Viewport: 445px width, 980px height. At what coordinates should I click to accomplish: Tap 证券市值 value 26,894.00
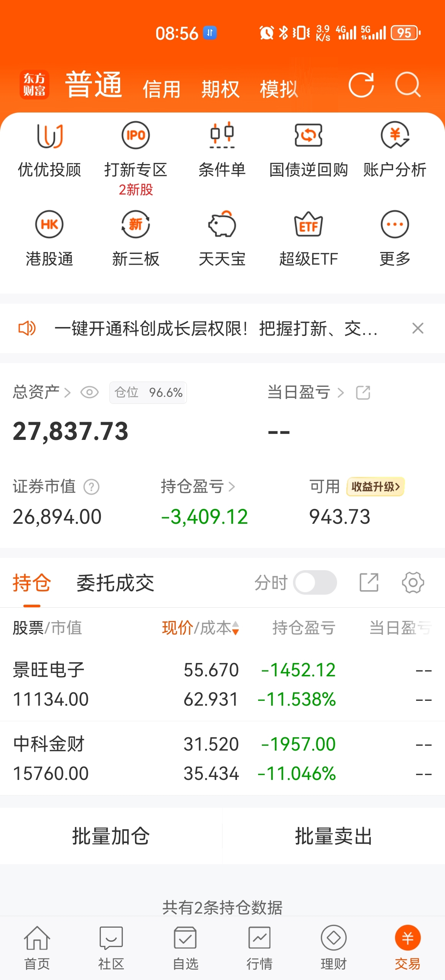coord(57,517)
